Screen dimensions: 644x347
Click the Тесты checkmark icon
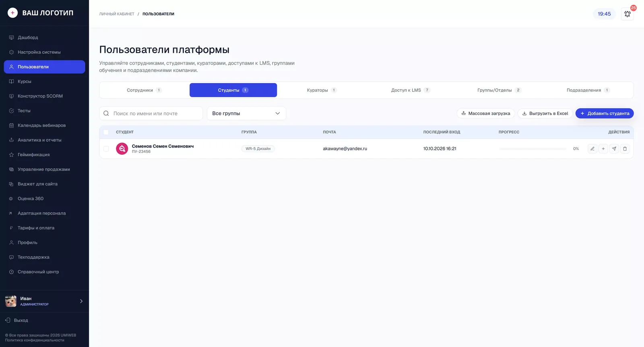[x=11, y=111]
